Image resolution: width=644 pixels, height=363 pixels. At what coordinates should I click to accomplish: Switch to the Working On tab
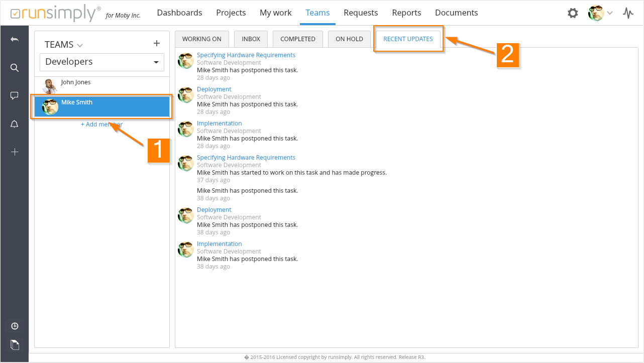point(201,39)
